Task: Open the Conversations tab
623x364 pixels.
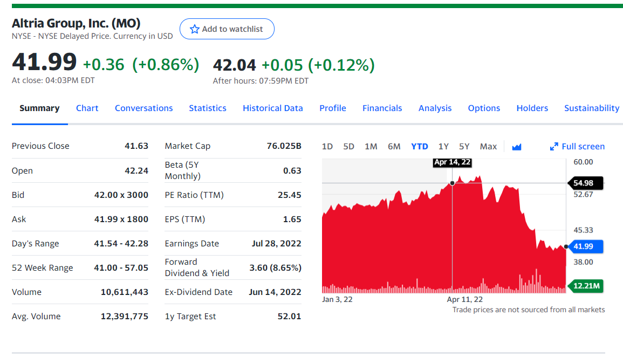Action: coord(144,108)
